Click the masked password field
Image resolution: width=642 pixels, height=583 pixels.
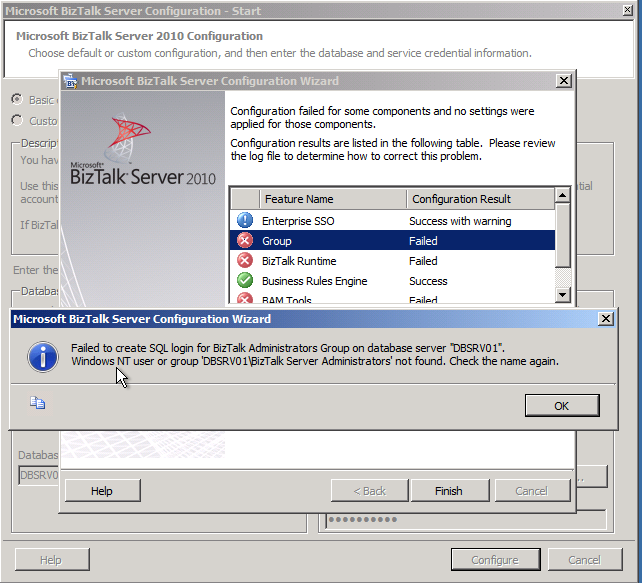coord(466,520)
